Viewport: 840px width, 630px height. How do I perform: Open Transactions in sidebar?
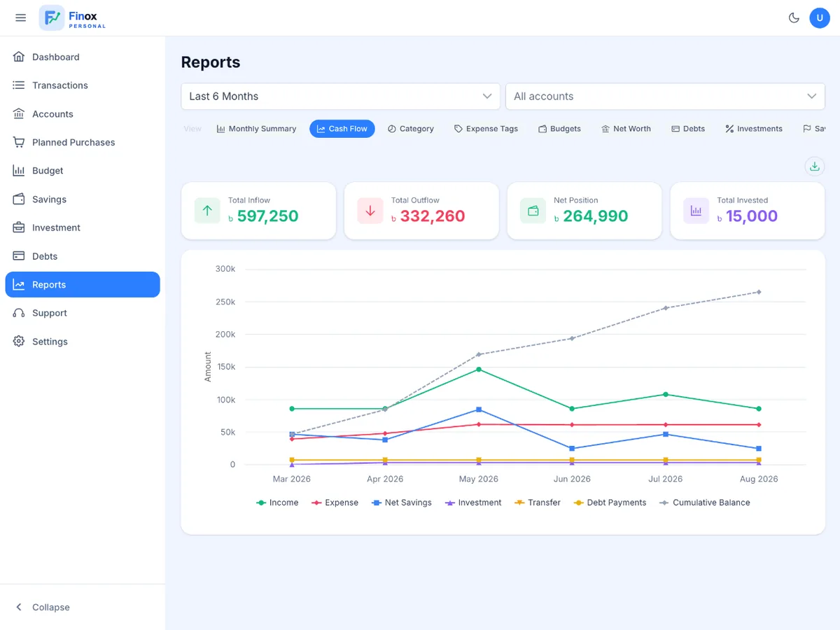(83, 85)
